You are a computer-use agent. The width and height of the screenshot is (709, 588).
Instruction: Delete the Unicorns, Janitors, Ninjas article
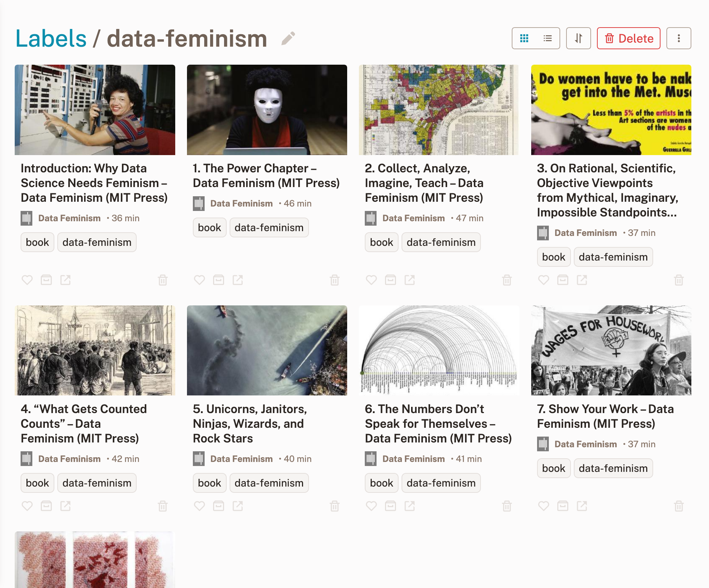click(335, 506)
